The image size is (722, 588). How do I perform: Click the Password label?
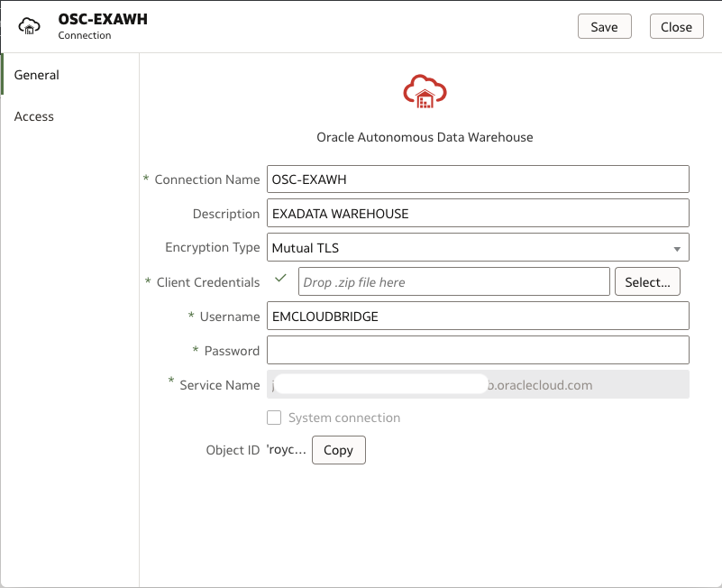(232, 351)
